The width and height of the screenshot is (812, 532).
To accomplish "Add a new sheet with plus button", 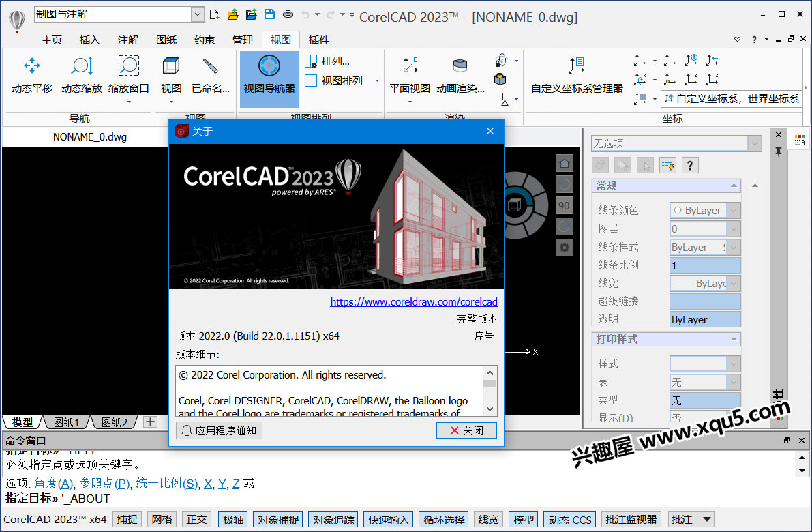I will coord(150,422).
